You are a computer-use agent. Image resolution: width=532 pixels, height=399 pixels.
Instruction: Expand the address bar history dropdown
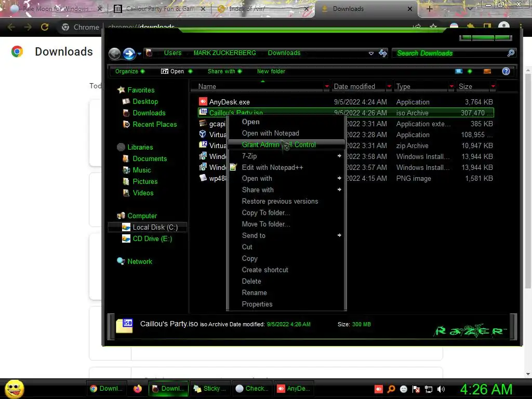371,54
